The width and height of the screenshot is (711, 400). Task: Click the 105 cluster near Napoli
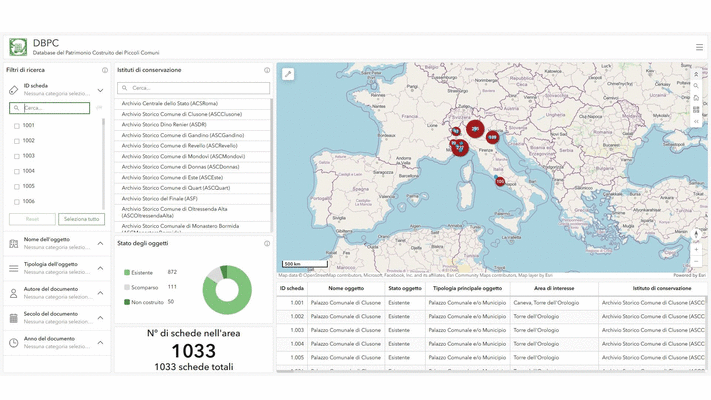pos(500,181)
